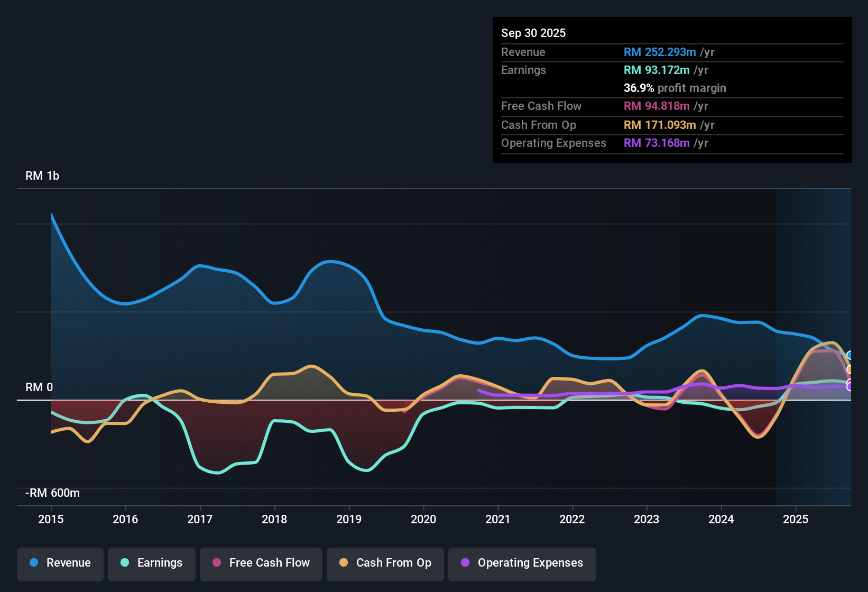Click the pink Free Cash Flow legend dot
Image resolution: width=868 pixels, height=592 pixels.
click(x=217, y=563)
